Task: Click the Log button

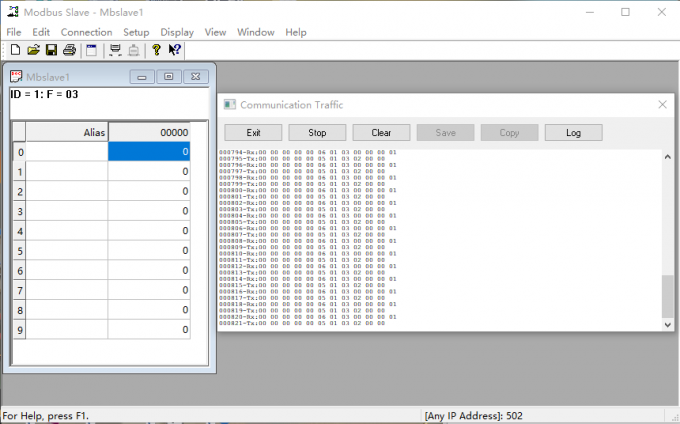Action: pos(573,133)
